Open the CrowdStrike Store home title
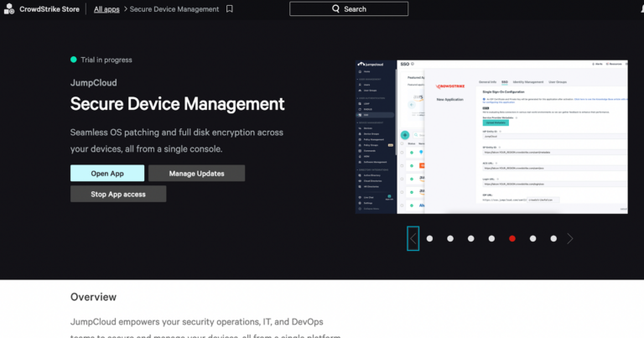Viewport: 644px width, 338px height. coord(49,9)
